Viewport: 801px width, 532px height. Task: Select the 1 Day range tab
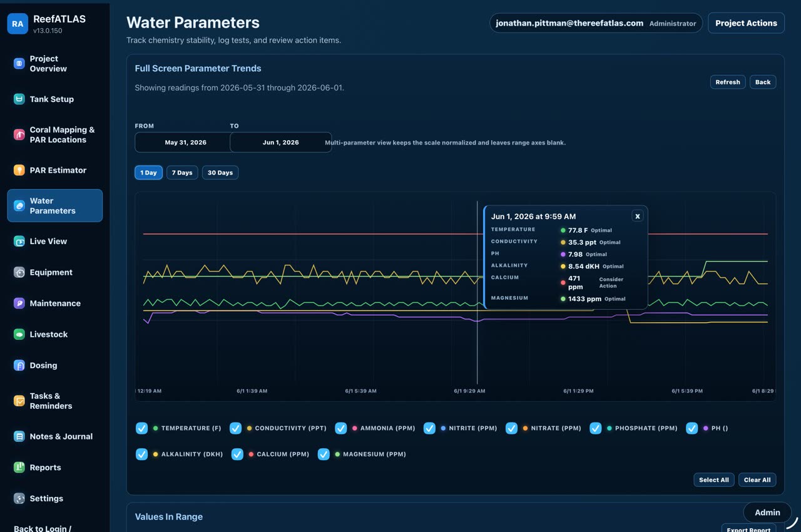148,173
